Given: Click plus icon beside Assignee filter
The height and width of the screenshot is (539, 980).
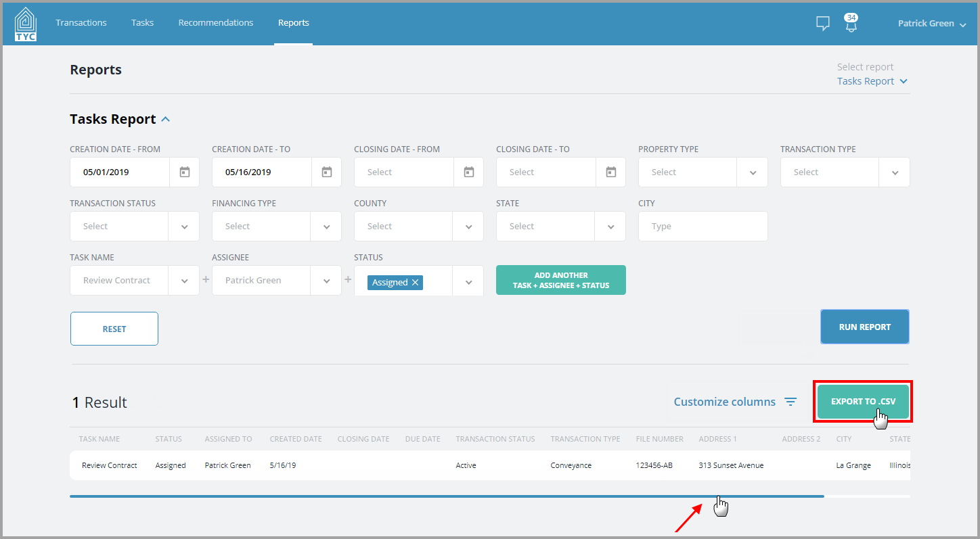Looking at the screenshot, I should [348, 279].
